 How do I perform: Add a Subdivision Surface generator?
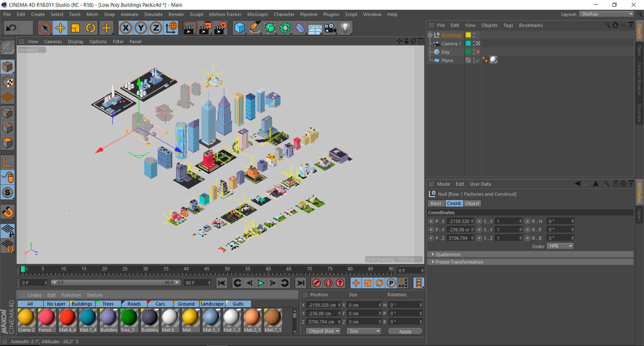pyautogui.click(x=270, y=28)
